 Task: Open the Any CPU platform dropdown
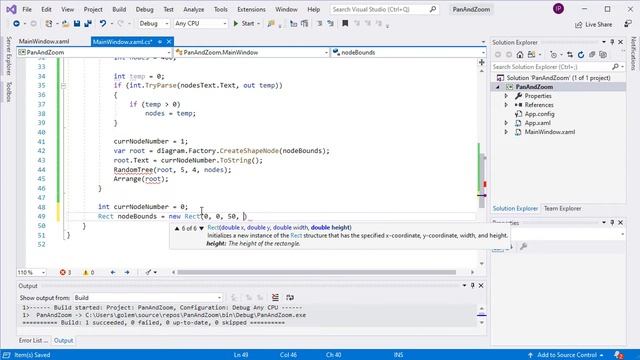pyautogui.click(x=200, y=24)
